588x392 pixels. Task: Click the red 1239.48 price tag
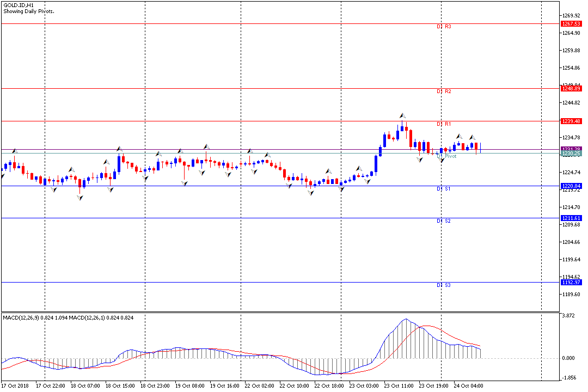[571, 121]
